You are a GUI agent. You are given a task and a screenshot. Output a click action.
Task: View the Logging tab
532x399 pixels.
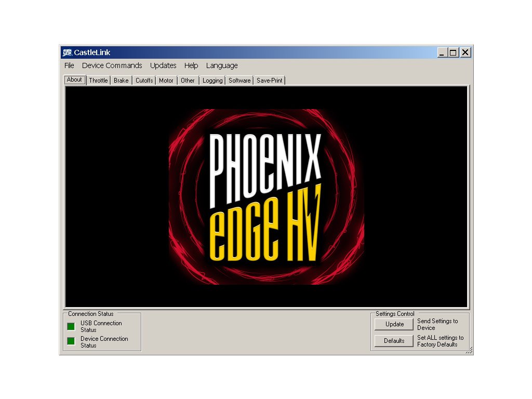(212, 81)
